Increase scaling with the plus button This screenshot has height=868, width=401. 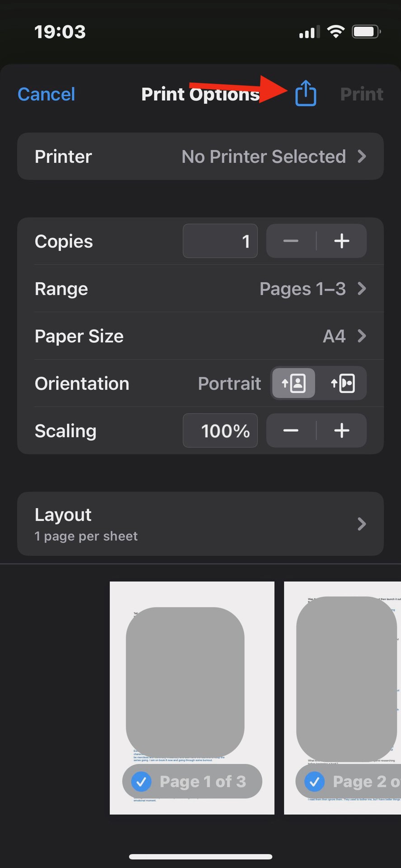coord(342,430)
